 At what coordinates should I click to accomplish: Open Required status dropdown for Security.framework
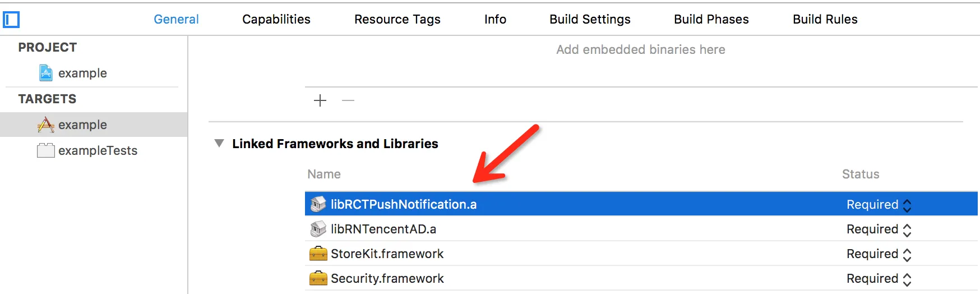click(x=907, y=279)
